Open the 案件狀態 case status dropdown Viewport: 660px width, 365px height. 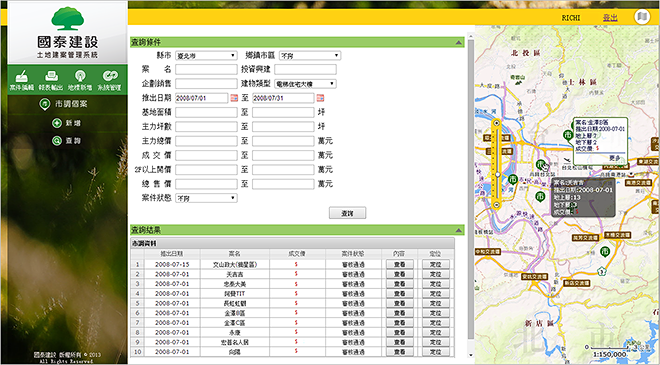pyautogui.click(x=206, y=198)
